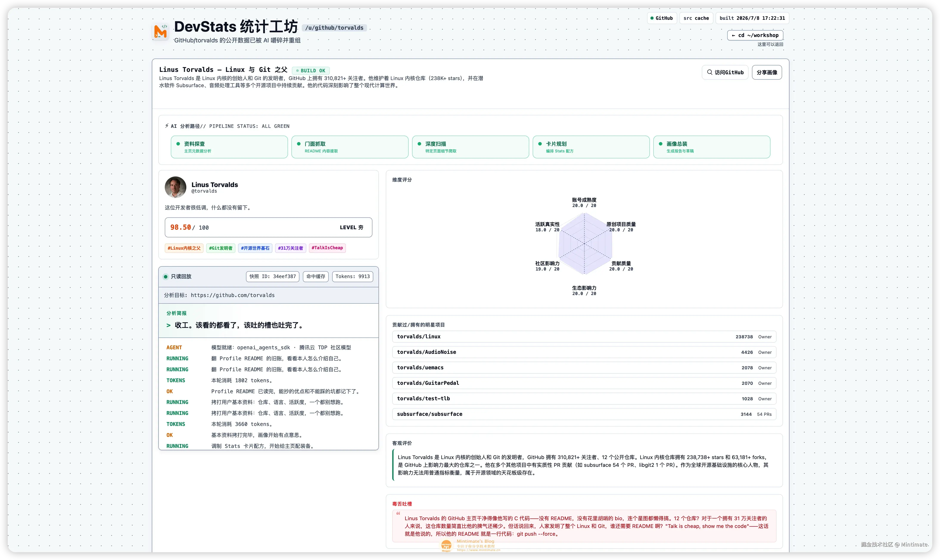Click the Linus Torvalds – Linux 与 Git 之父 title

point(223,70)
